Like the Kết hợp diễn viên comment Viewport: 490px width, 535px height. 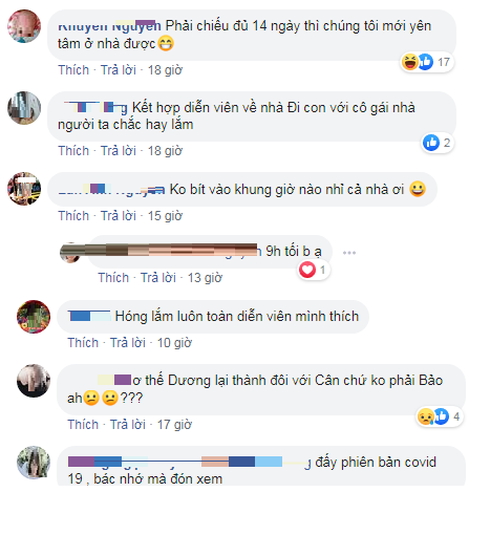[x=73, y=151]
